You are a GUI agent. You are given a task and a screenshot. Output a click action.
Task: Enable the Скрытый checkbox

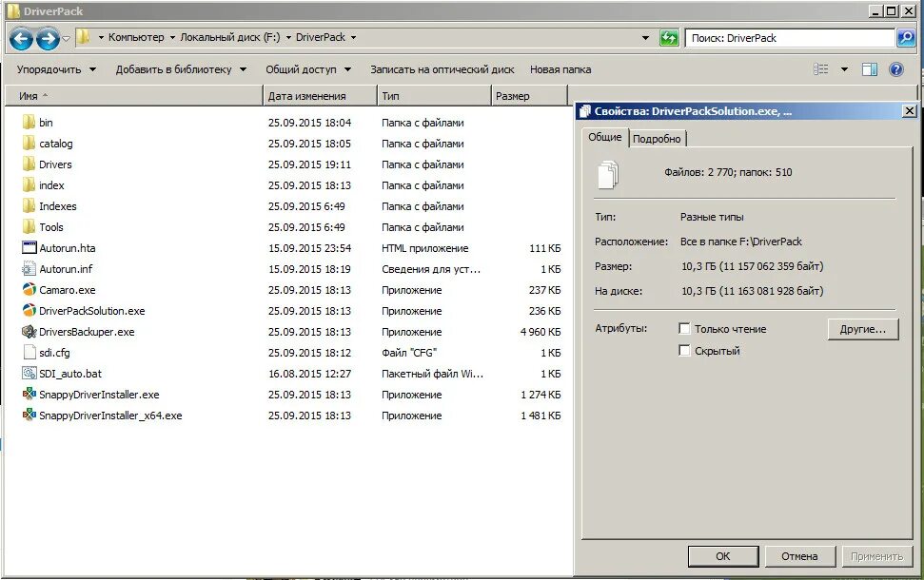[684, 351]
